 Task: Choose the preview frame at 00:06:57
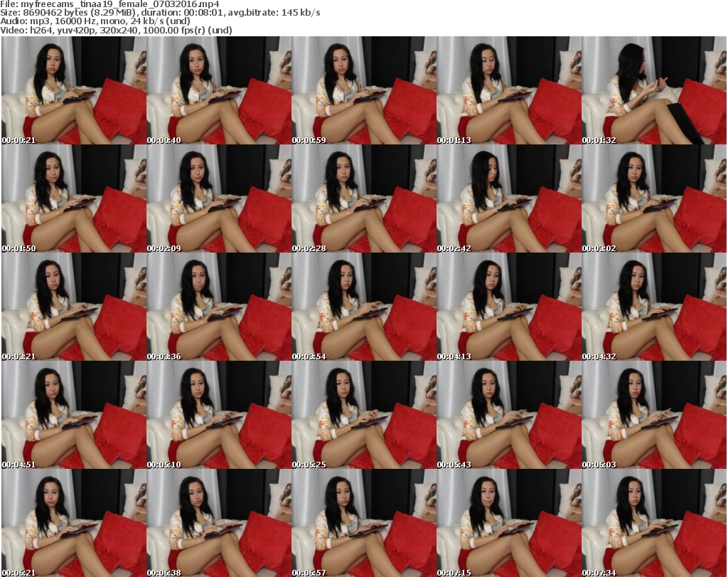coord(364,523)
